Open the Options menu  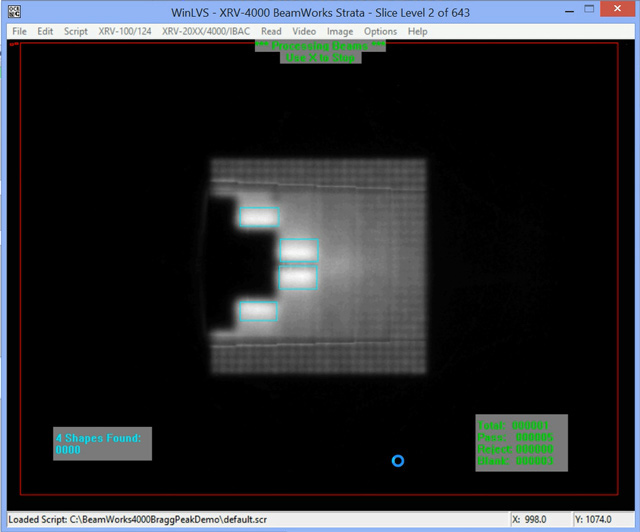pos(380,31)
